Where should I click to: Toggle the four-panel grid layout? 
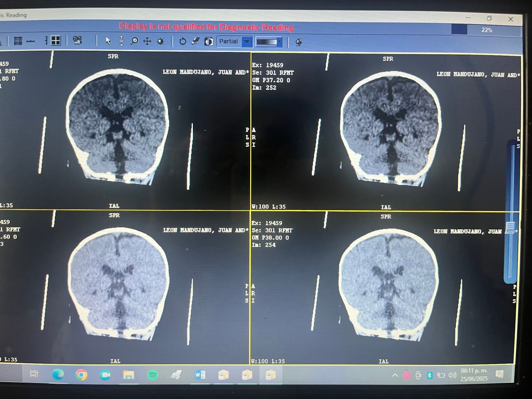click(x=55, y=40)
